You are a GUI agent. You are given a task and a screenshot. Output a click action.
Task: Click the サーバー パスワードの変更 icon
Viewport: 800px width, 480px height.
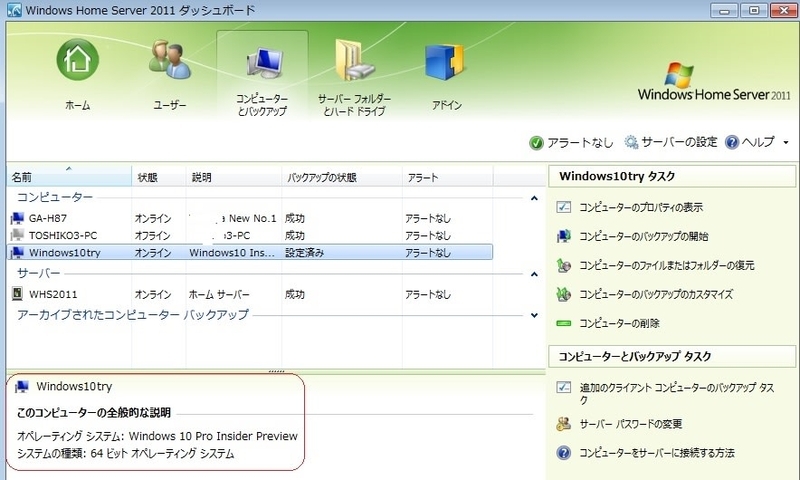[563, 424]
